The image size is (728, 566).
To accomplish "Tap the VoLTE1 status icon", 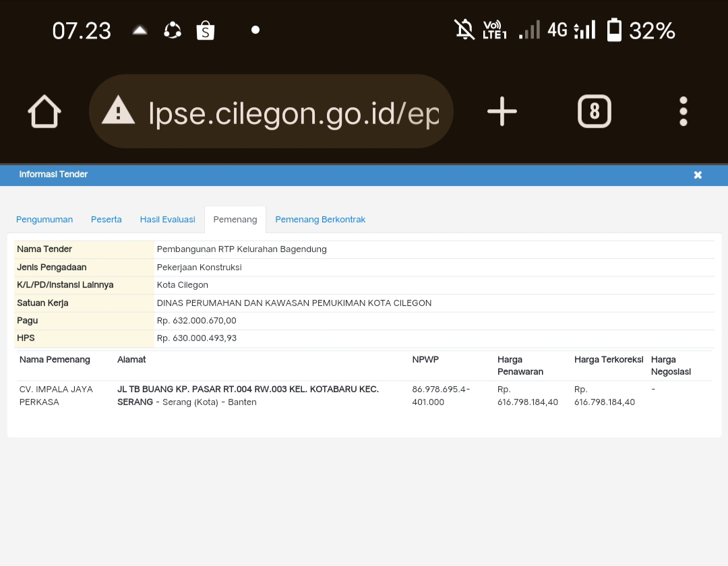I will coord(495,30).
